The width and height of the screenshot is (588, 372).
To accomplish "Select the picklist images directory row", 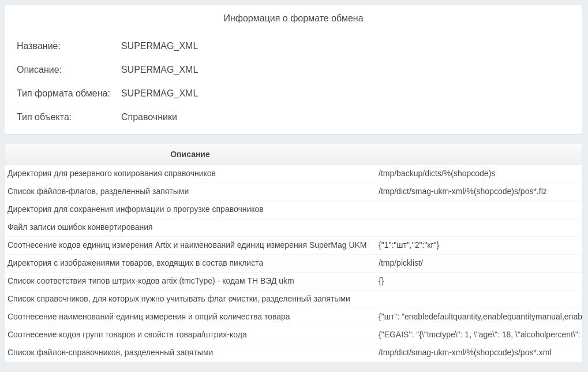I will tap(135, 263).
